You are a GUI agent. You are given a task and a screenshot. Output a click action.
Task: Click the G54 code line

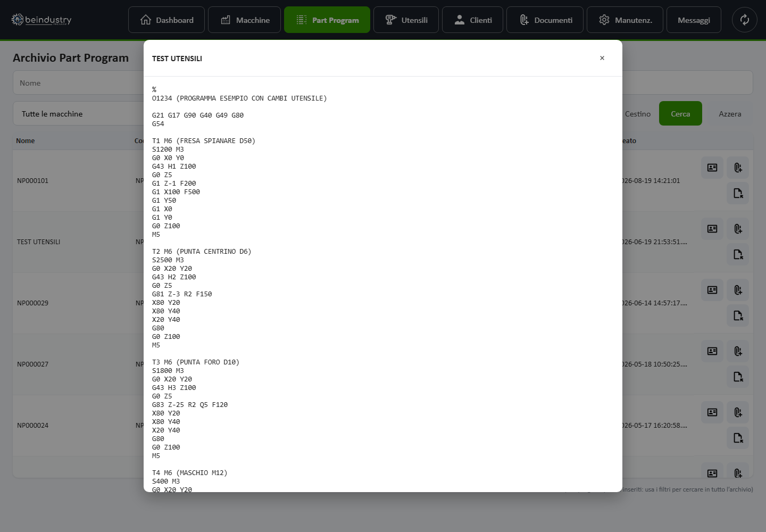pyautogui.click(x=158, y=123)
